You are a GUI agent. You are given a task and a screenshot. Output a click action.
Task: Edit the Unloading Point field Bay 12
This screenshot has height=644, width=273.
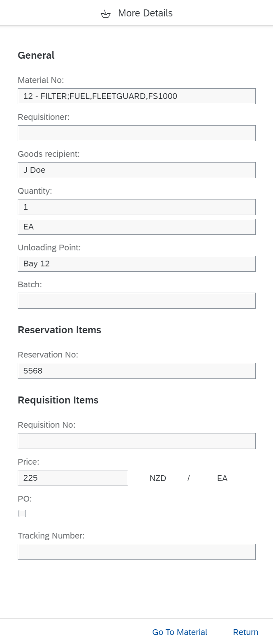136,264
